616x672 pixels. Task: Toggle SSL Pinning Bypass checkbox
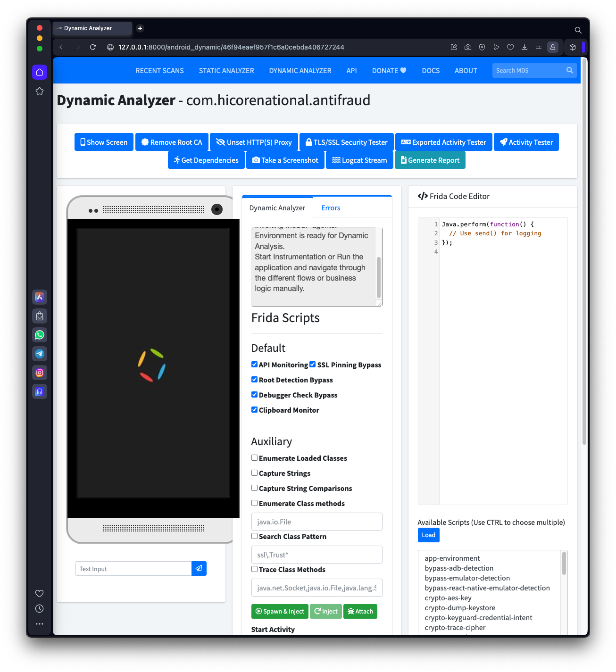coord(312,365)
